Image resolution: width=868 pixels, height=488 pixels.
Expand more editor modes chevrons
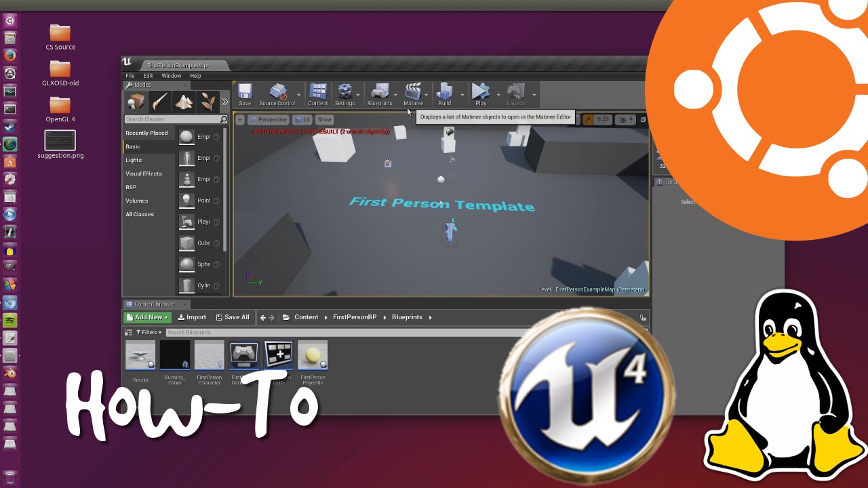224,102
